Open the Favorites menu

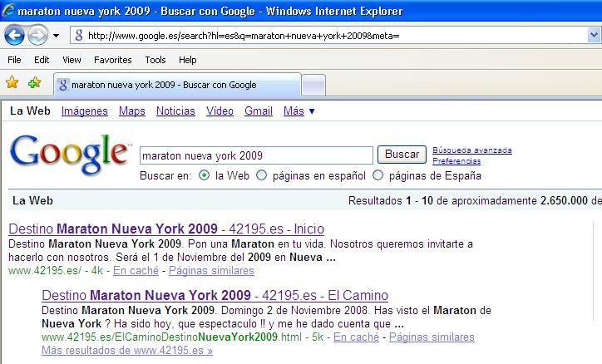click(112, 60)
